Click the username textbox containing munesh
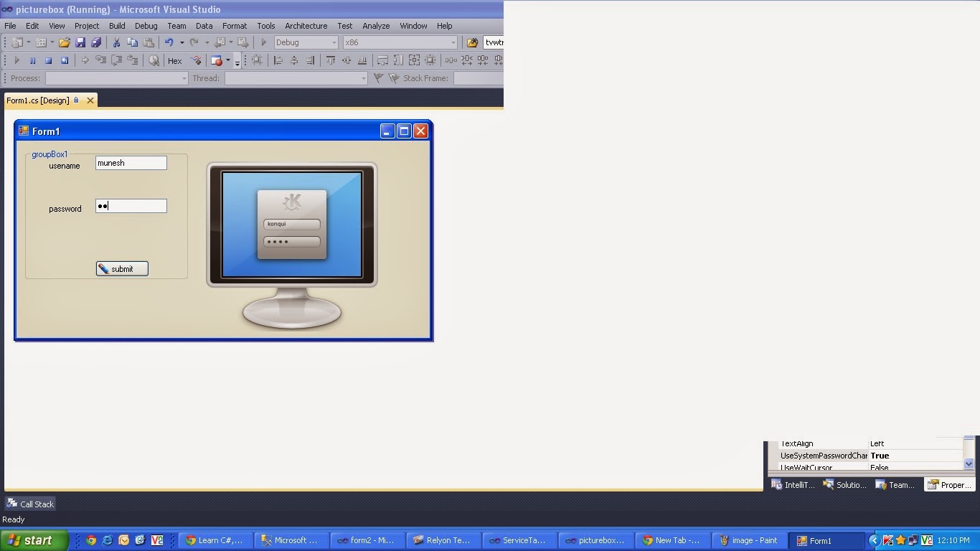Image resolution: width=980 pixels, height=551 pixels. pos(131,163)
